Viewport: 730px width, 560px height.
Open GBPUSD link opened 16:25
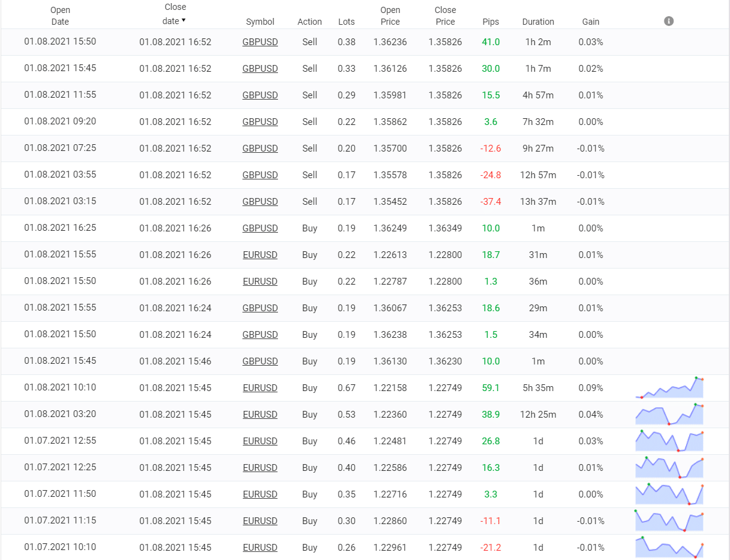260,228
